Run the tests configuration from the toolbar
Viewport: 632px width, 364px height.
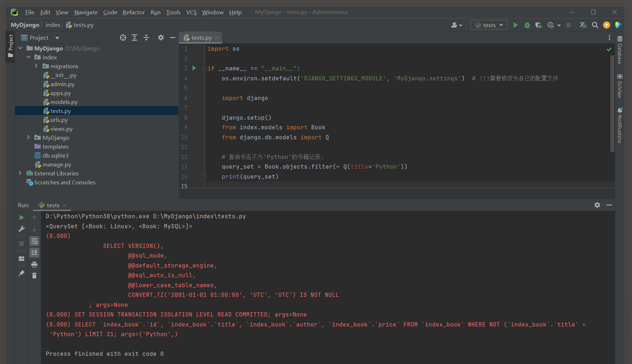point(515,25)
